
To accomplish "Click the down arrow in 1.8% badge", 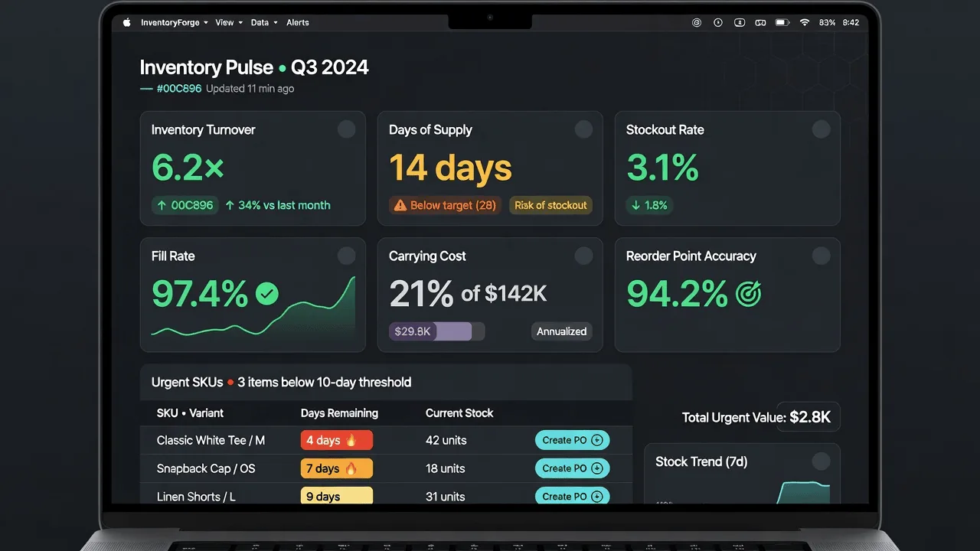I will tap(637, 205).
